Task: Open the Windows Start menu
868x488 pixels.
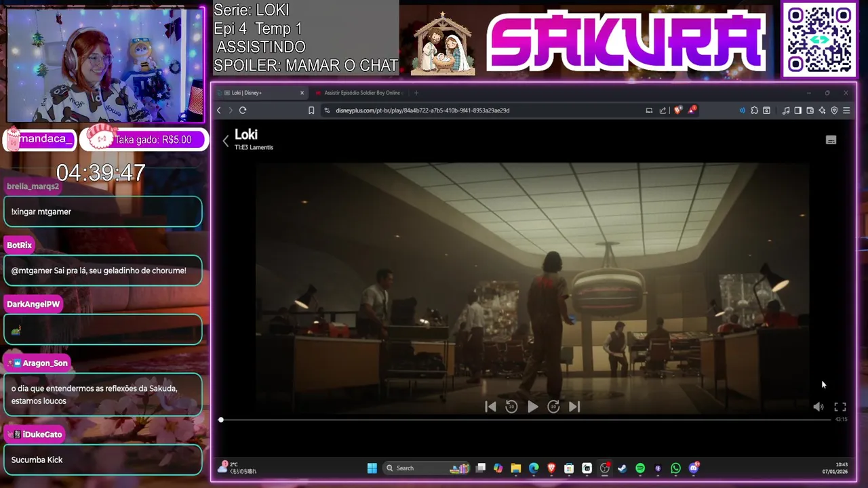Action: click(372, 468)
